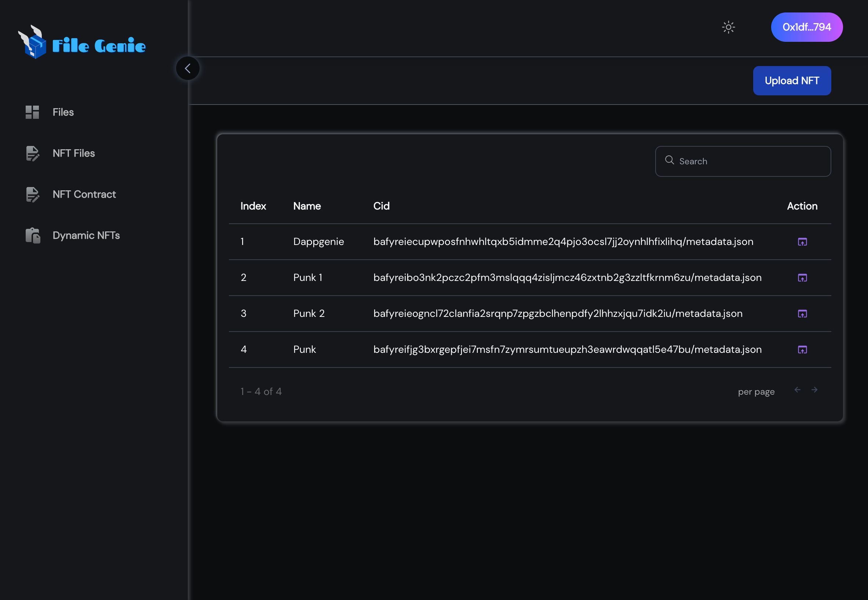This screenshot has height=600, width=868.
Task: Select the Punk 2 name cell
Action: pyautogui.click(x=309, y=314)
